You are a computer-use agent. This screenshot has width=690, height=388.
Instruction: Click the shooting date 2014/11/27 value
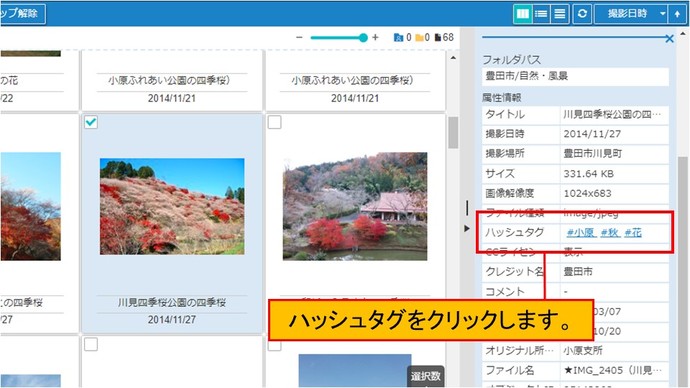pos(592,134)
